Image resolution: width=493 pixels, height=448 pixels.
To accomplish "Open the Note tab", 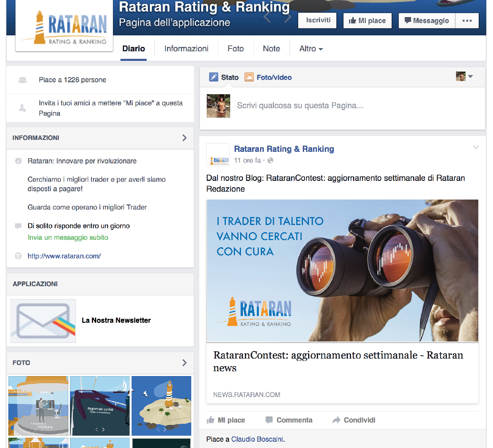I will pos(272,49).
